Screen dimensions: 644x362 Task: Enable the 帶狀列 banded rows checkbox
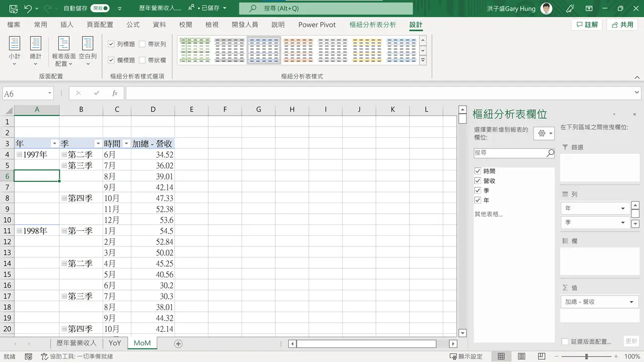(142, 44)
